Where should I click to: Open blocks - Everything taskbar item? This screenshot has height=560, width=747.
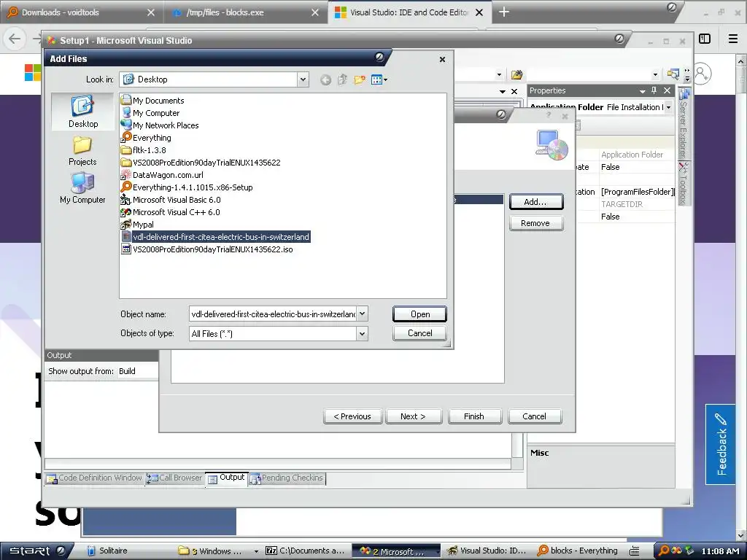point(578,551)
